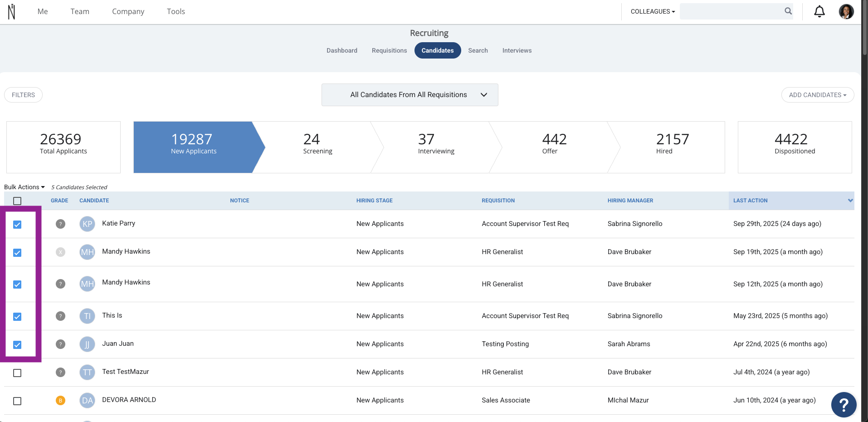Screen dimensions: 868x422
Task: Open the Add Candidates dropdown
Action: tap(817, 95)
